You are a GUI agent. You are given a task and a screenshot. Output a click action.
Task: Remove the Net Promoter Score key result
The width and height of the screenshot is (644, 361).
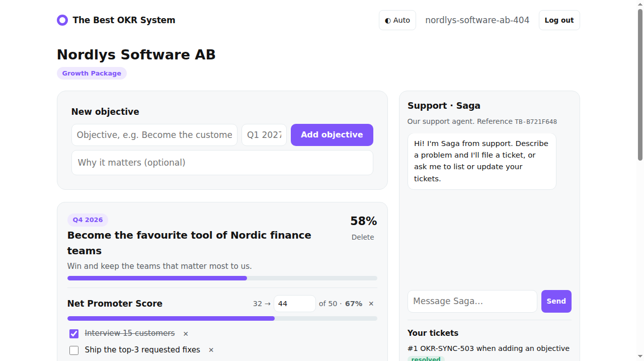point(371,304)
